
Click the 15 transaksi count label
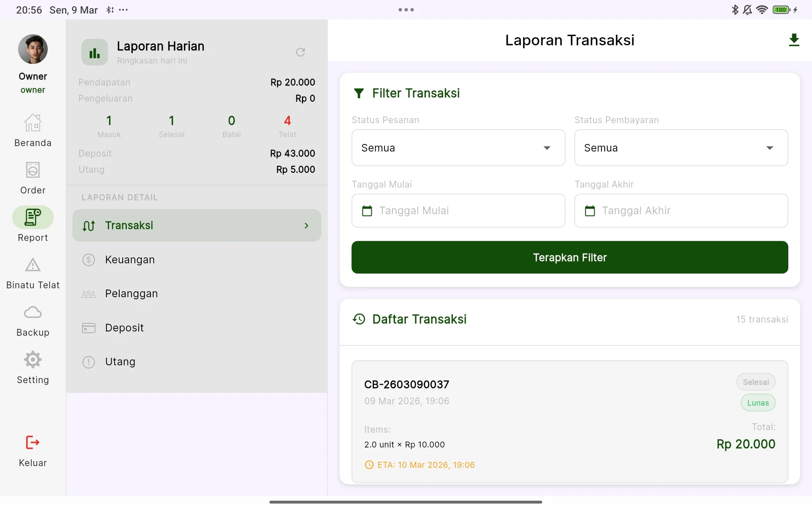pyautogui.click(x=762, y=319)
